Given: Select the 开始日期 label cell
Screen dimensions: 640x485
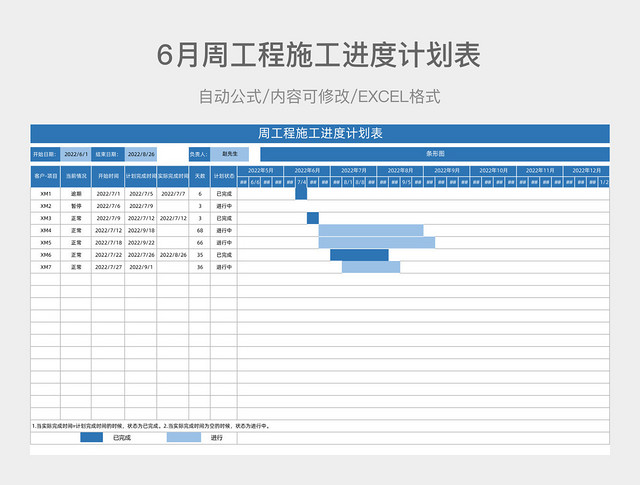Looking at the screenshot, I should click(x=45, y=154).
